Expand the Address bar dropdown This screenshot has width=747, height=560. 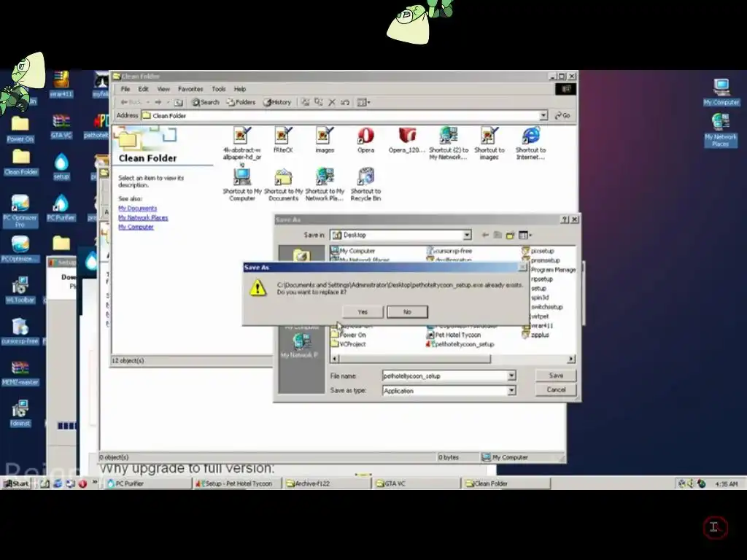coord(543,116)
